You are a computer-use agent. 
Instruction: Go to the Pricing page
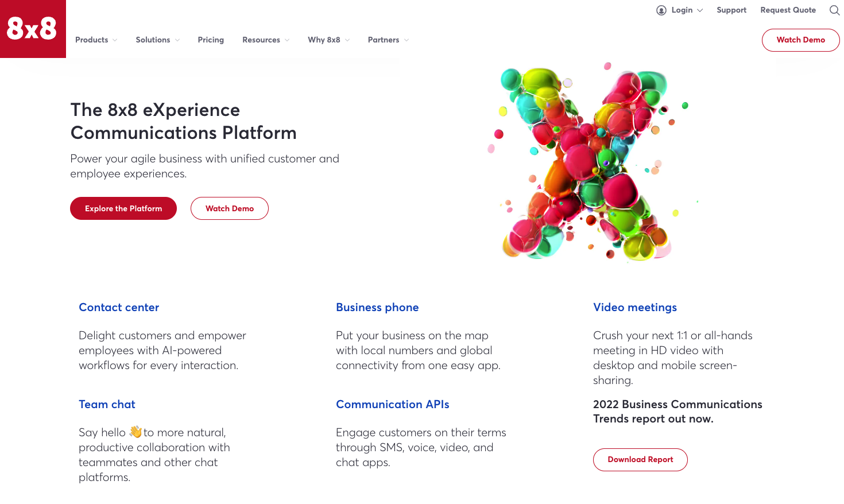click(211, 40)
